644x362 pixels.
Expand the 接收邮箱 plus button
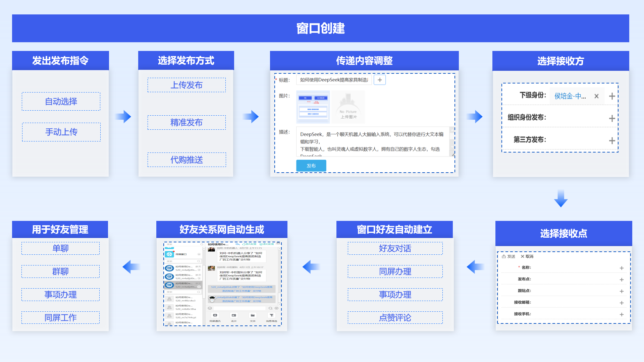coord(622,303)
